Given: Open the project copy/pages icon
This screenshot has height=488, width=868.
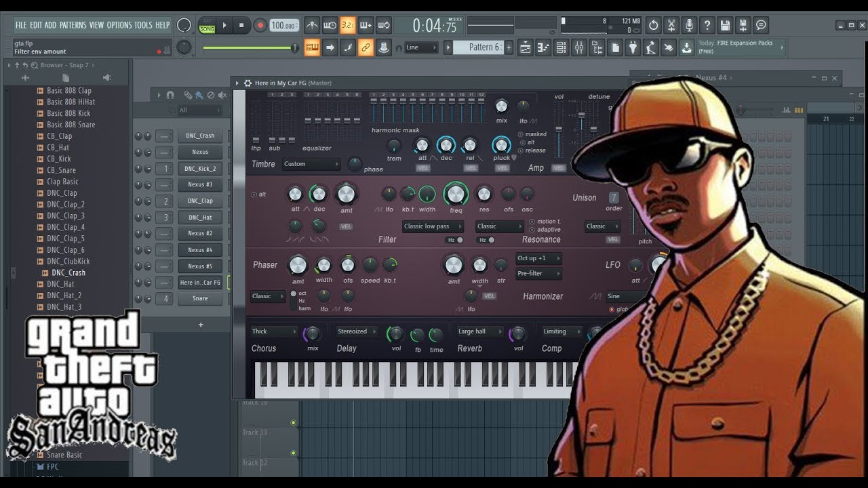Looking at the screenshot, I should [x=615, y=47].
